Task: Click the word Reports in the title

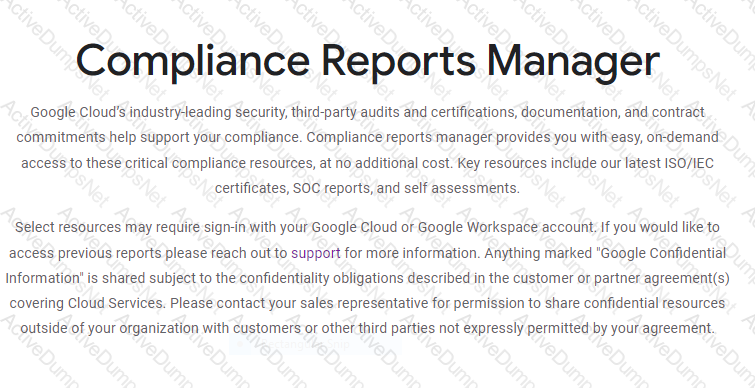Action: click(398, 61)
